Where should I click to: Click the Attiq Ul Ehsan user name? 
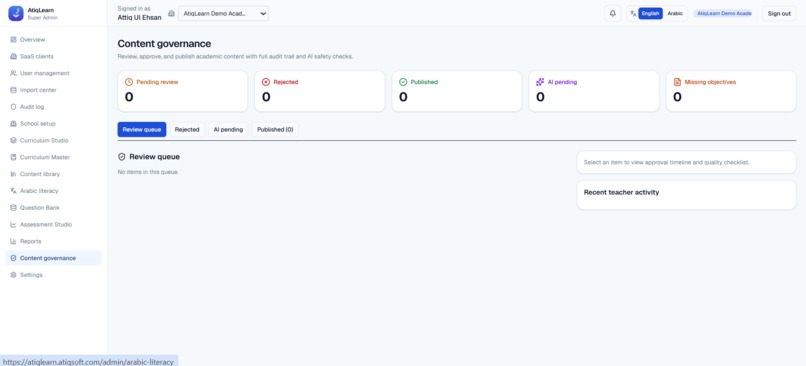pyautogui.click(x=139, y=17)
